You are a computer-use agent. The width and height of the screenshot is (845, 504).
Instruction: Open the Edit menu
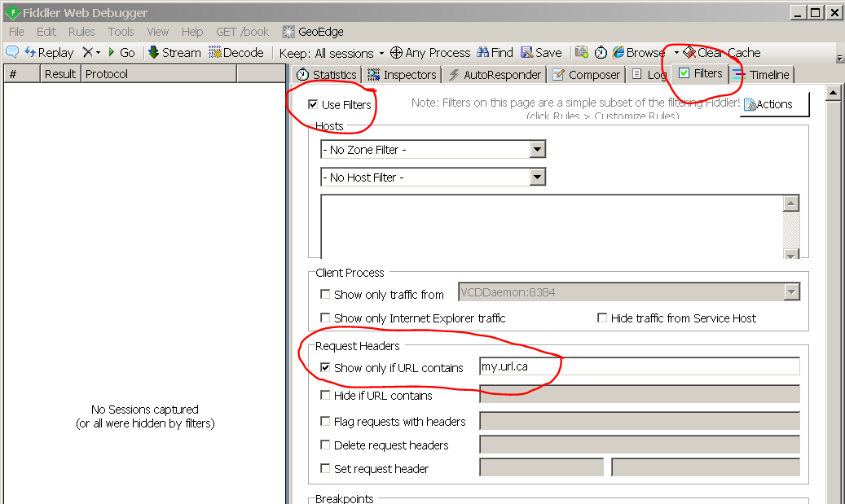pos(46,32)
